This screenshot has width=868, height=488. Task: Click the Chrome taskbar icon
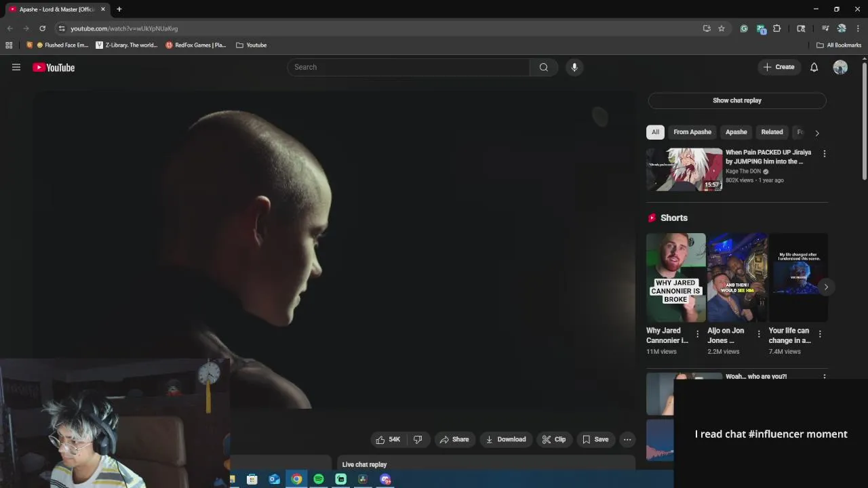coord(296,479)
